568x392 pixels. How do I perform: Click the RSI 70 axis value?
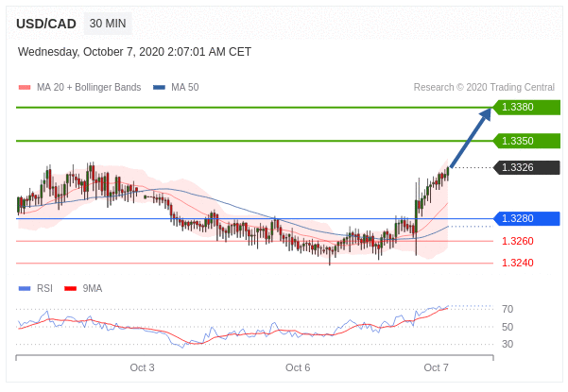click(508, 309)
